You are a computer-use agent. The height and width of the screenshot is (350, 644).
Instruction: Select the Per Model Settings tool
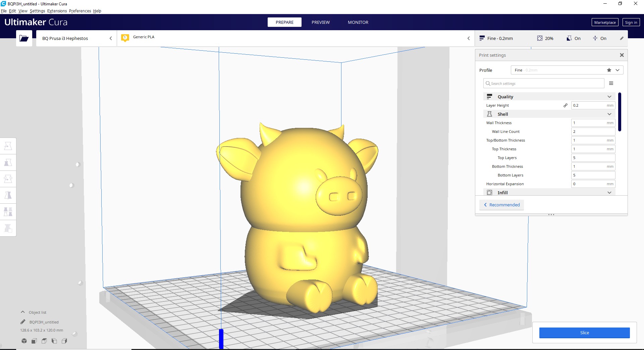coord(8,212)
